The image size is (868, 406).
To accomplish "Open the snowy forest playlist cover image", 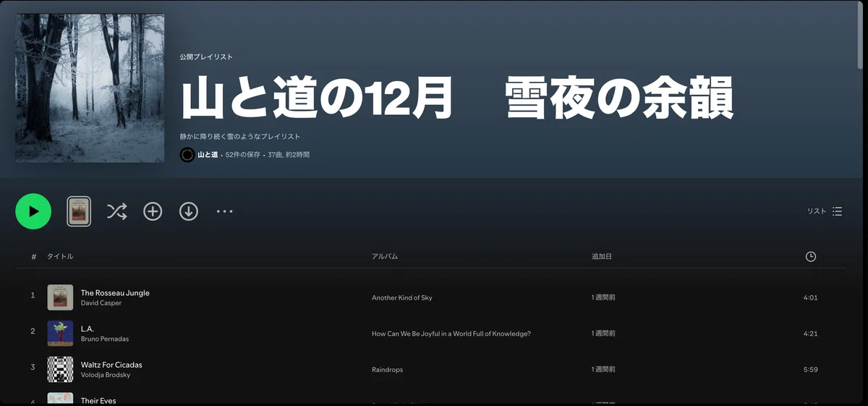I will pos(90,88).
